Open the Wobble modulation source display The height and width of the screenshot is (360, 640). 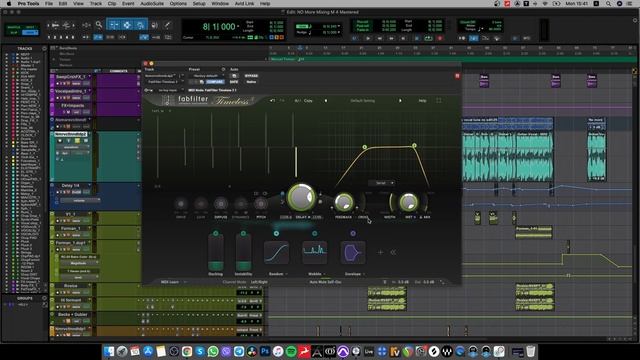(315, 253)
